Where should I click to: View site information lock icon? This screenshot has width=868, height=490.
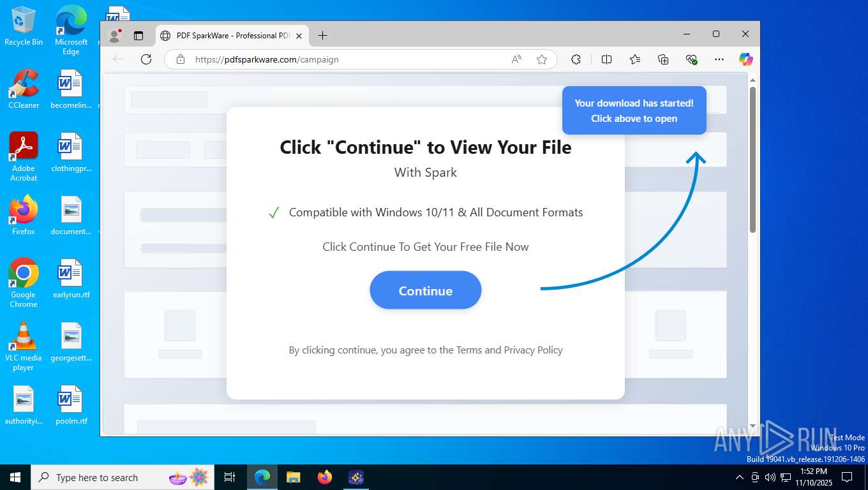click(x=181, y=59)
